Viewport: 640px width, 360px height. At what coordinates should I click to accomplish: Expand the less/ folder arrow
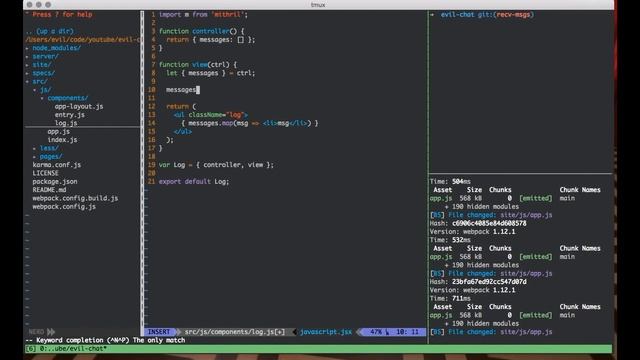[35, 148]
